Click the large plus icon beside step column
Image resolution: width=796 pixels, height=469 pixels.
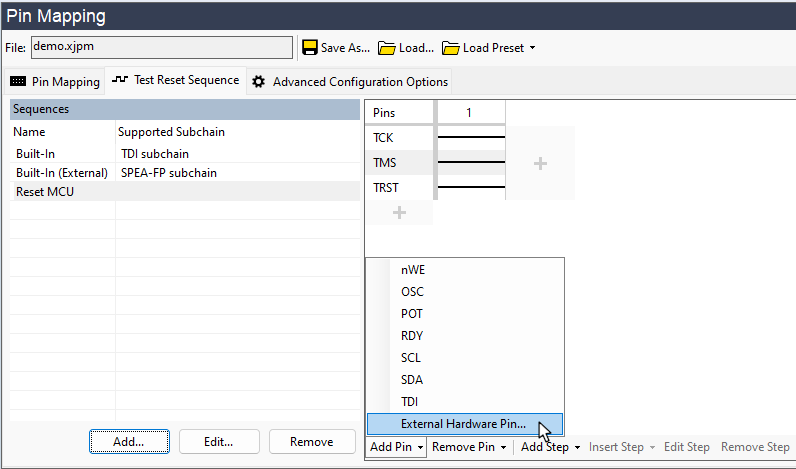pyautogui.click(x=540, y=163)
